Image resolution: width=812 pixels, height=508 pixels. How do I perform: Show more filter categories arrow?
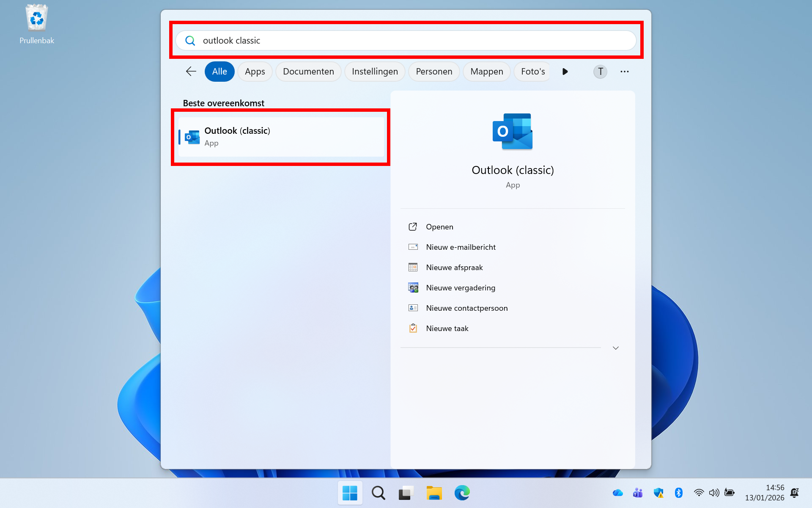[x=565, y=72]
